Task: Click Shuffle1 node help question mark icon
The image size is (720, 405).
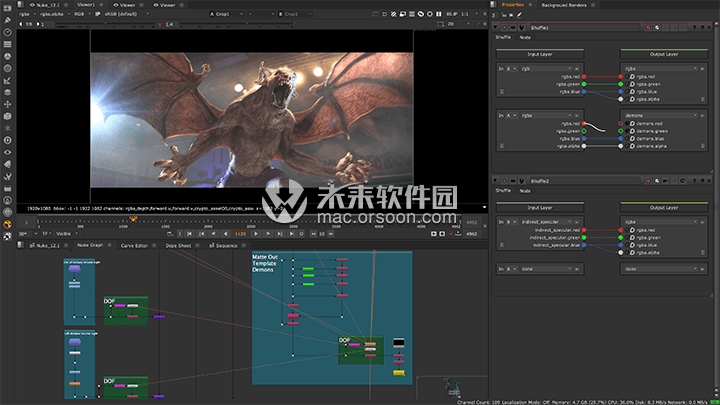Action: tap(694, 28)
